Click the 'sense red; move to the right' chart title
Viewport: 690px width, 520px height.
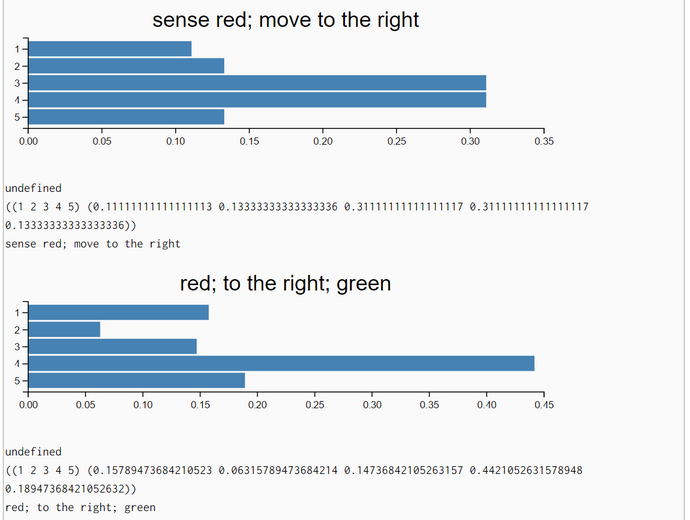(x=286, y=20)
